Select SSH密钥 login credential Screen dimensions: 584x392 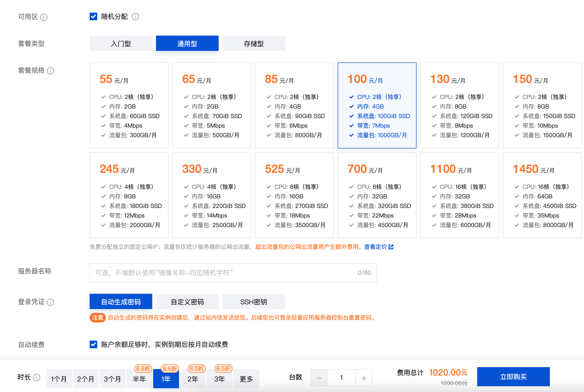[254, 302]
